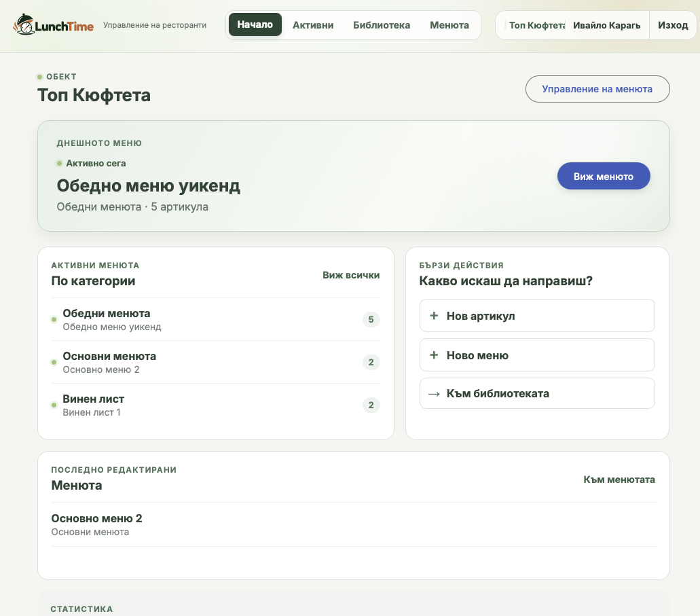The image size is (700, 616).
Task: Add a new item via Нов артикул
Action: pos(537,316)
